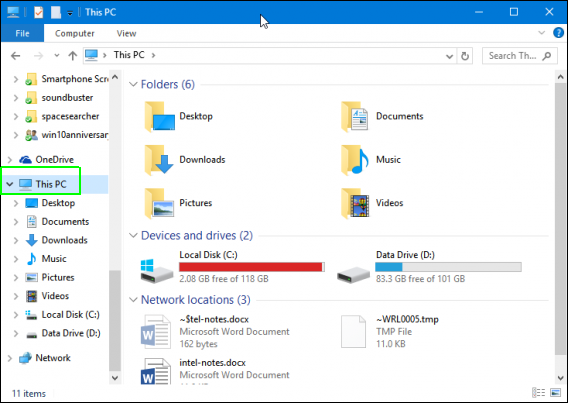The width and height of the screenshot is (568, 403).
Task: Open the Music folder icon
Action: point(355,160)
